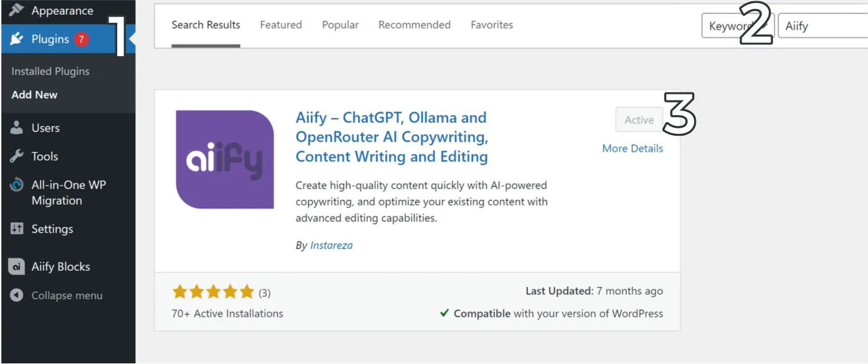The height and width of the screenshot is (364, 868).
Task: Open Installed Plugins submenu item
Action: 50,72
